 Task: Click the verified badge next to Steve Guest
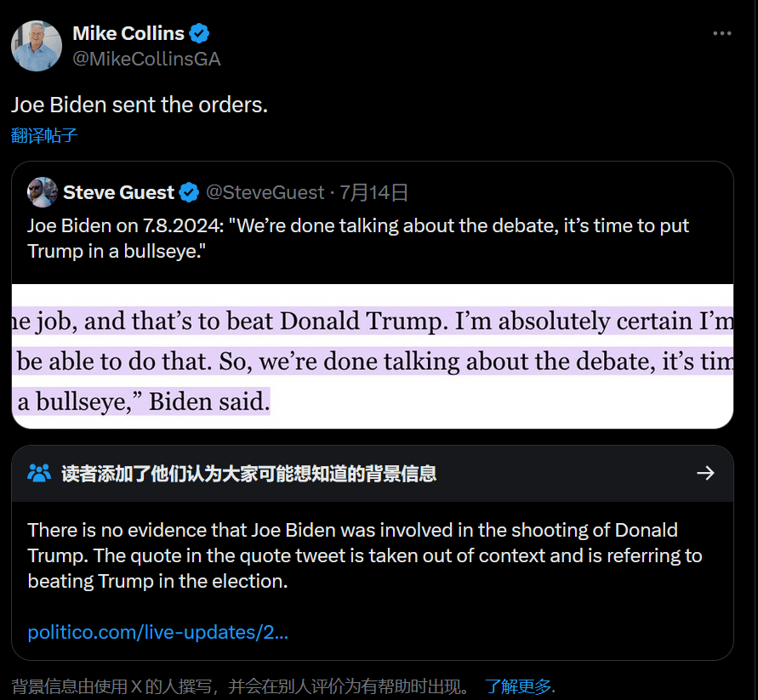[x=189, y=193]
